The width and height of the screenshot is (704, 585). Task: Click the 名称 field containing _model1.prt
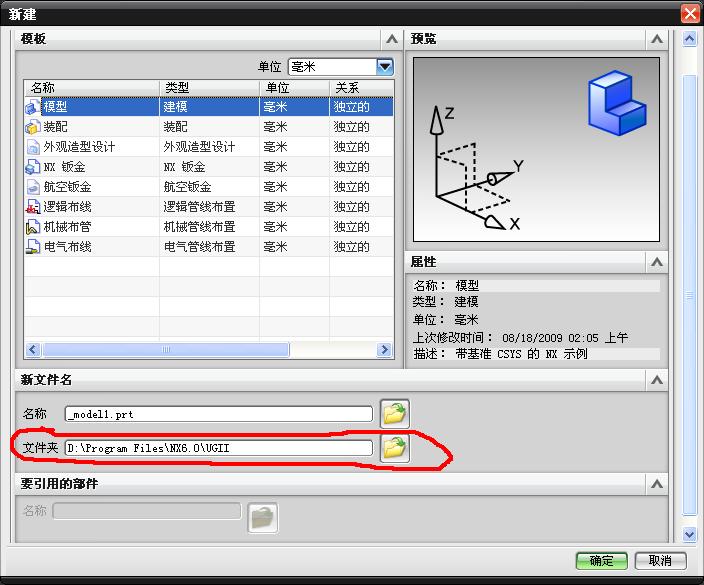(x=219, y=414)
